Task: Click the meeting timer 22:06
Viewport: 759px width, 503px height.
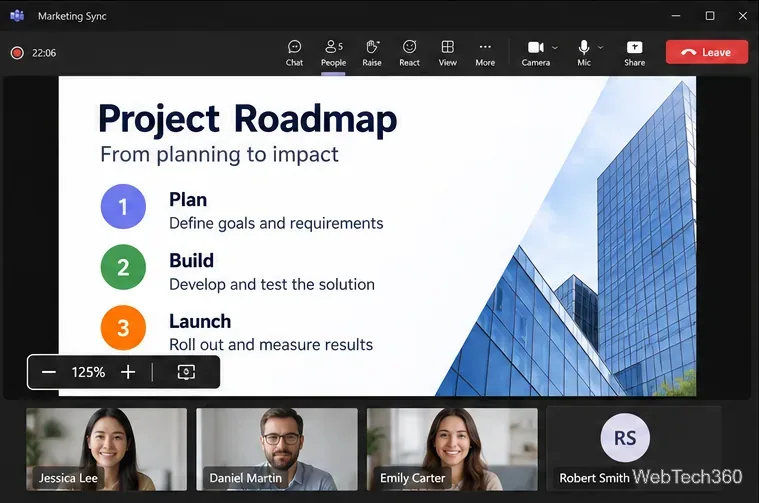Action: pos(44,53)
